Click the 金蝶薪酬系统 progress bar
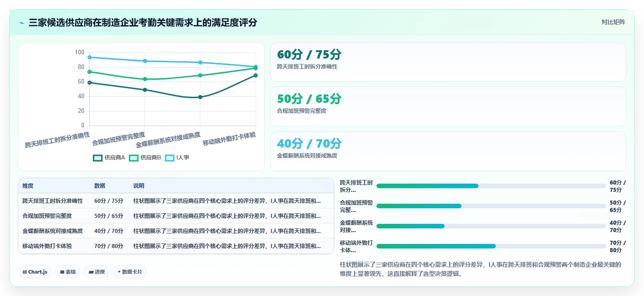This screenshot has height=296, width=644. tap(491, 226)
